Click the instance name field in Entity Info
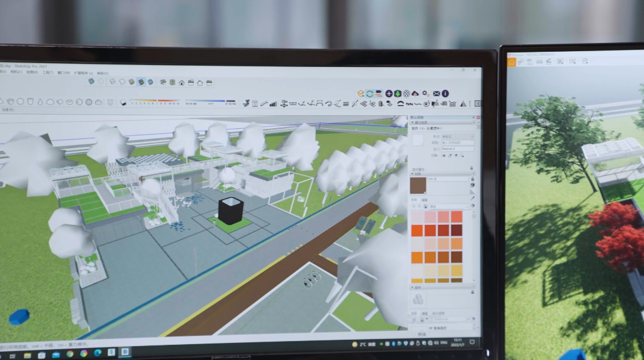 click(457, 142)
